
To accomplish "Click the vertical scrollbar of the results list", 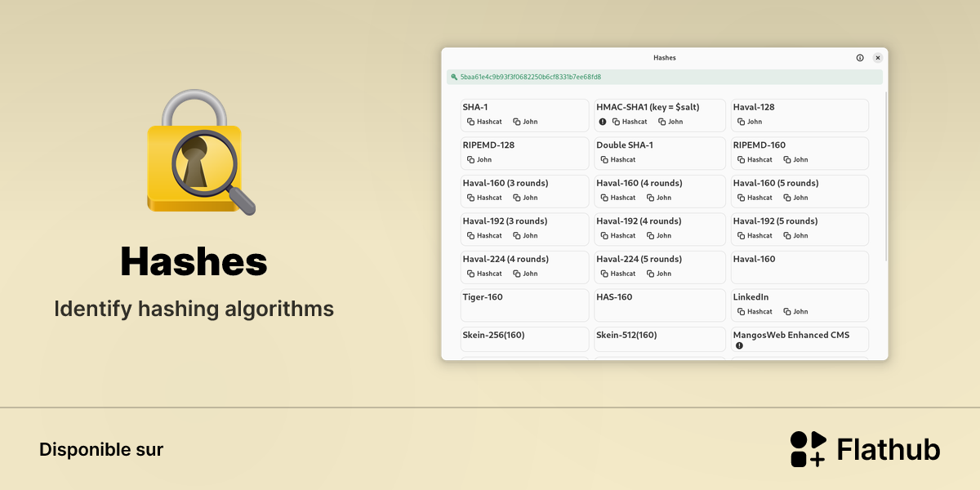I will (x=886, y=176).
